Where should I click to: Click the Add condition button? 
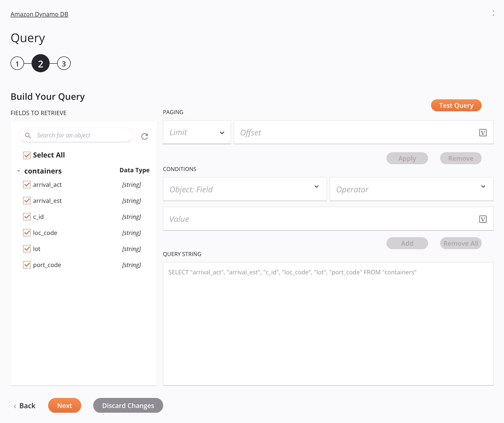(407, 243)
